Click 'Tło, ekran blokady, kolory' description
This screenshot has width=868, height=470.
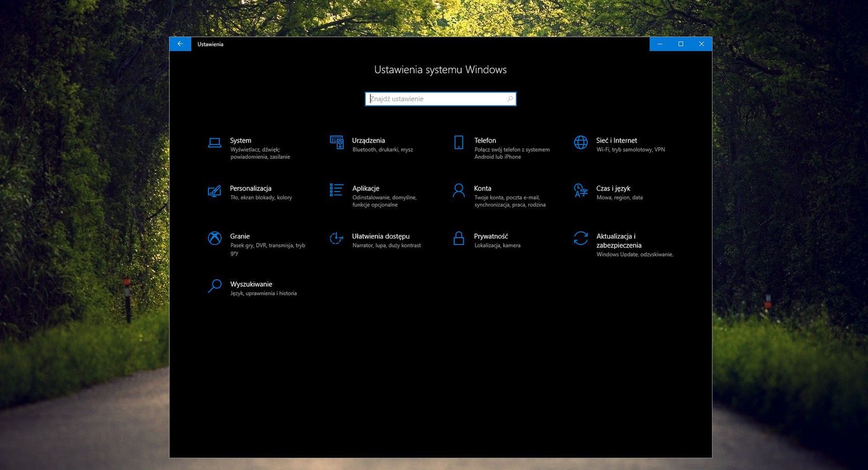(261, 198)
